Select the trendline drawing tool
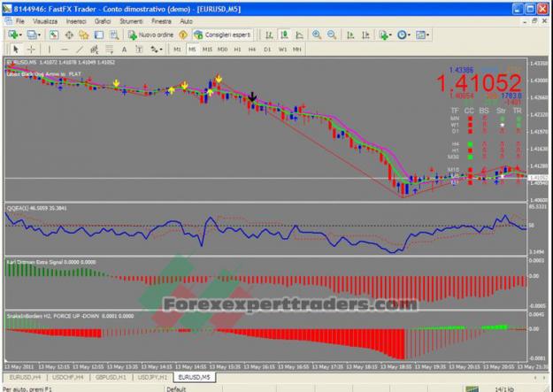Viewport: 553px width, 392px height. tap(80, 49)
